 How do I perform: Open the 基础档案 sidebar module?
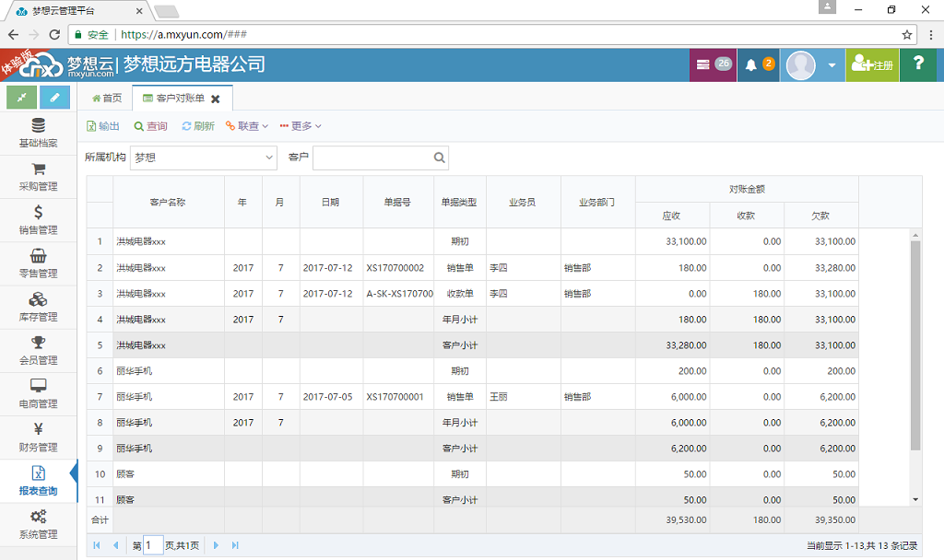point(38,134)
